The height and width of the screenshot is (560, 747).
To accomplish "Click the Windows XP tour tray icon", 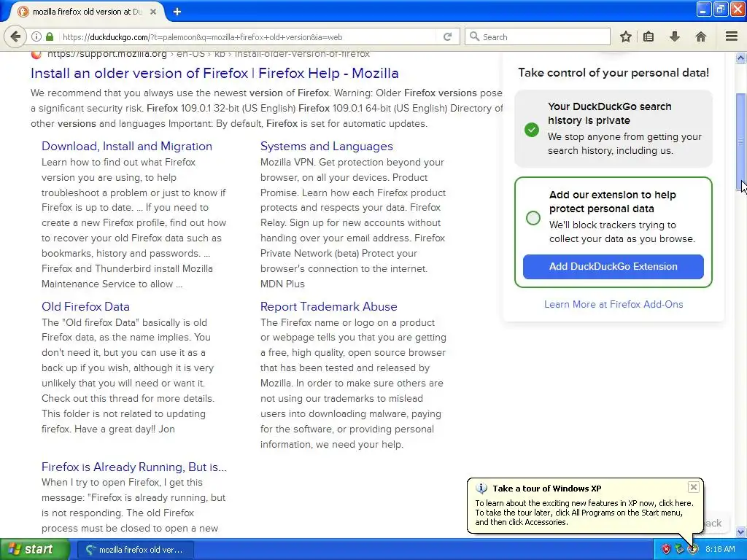I will [693, 549].
